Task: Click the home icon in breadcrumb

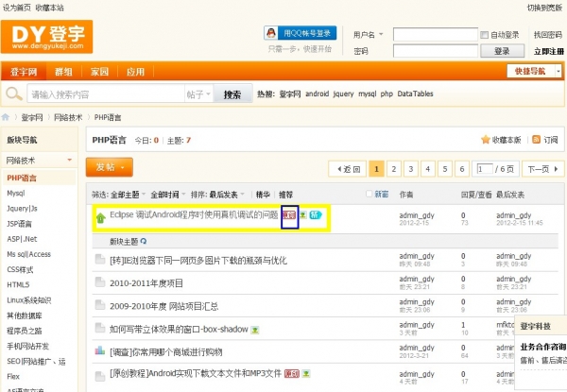Action: (x=6, y=117)
